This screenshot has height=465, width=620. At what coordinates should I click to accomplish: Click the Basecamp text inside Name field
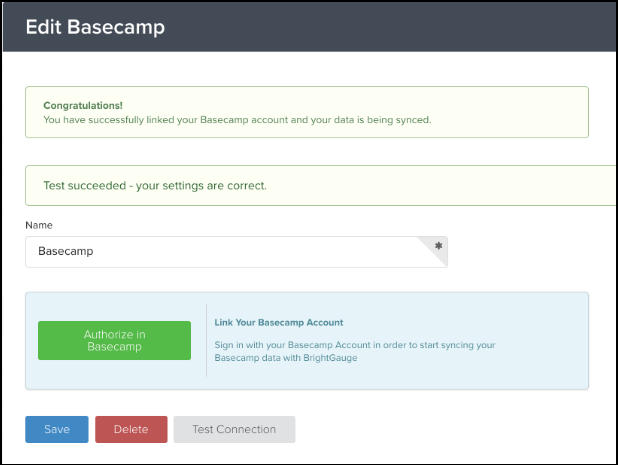point(66,251)
